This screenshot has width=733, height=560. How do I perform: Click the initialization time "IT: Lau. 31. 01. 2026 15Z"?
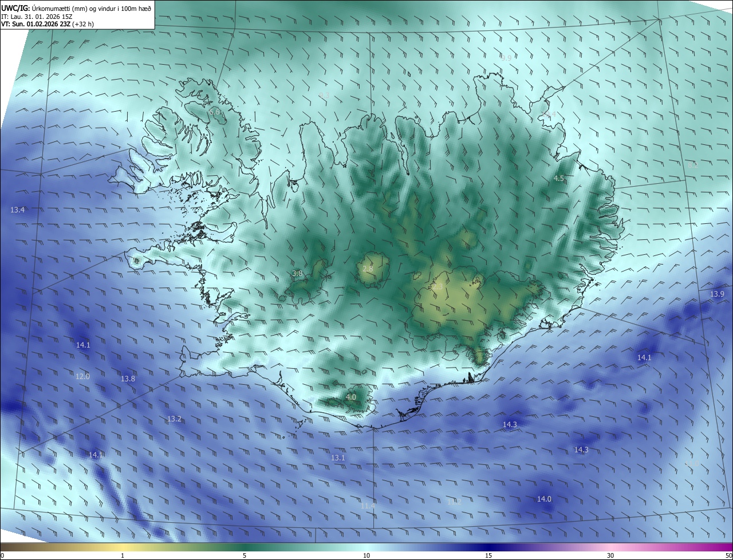37,17
